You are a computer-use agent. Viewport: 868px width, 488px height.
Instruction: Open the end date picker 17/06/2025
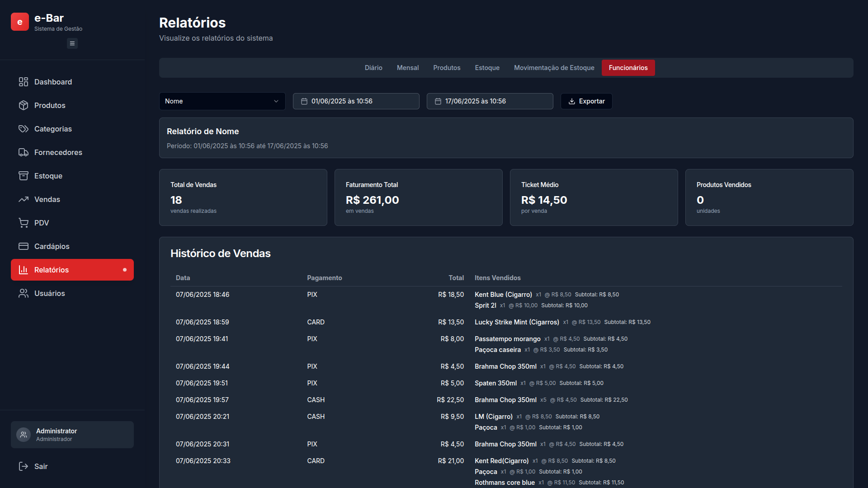point(490,101)
